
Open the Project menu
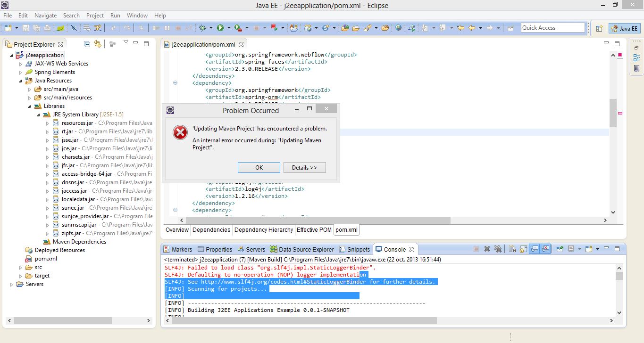pos(95,16)
